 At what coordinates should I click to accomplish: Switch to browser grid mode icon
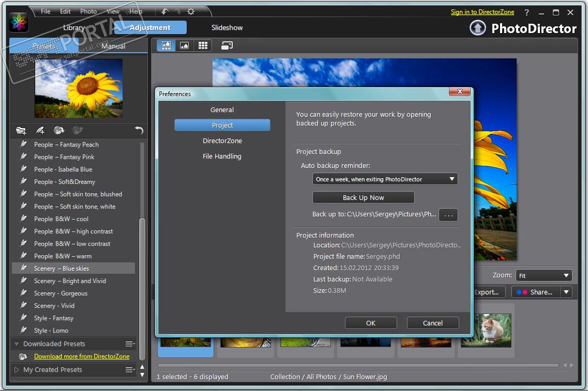point(203,45)
